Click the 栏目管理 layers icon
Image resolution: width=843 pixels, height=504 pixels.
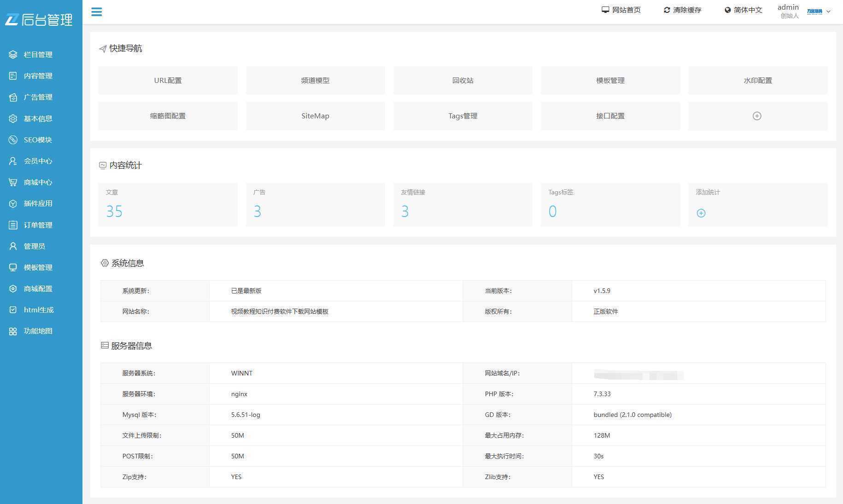click(x=13, y=54)
